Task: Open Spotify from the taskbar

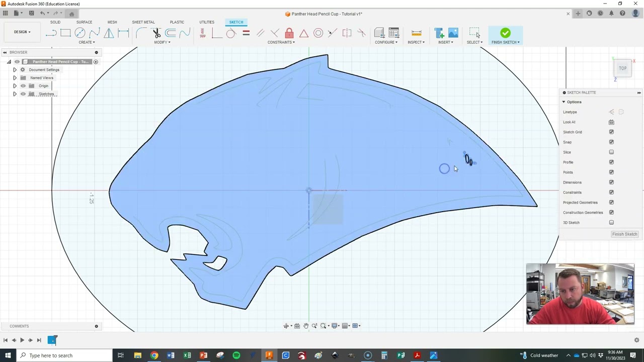Action: (236, 355)
